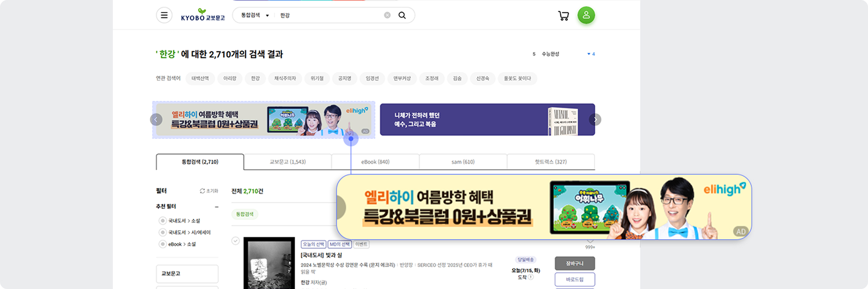The width and height of the screenshot is (868, 289).
Task: Click the 맨부커상 related keyword
Action: (x=402, y=78)
